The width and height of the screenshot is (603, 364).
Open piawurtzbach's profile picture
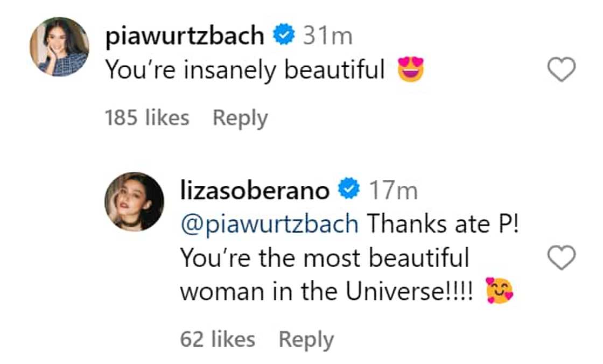pos(59,47)
